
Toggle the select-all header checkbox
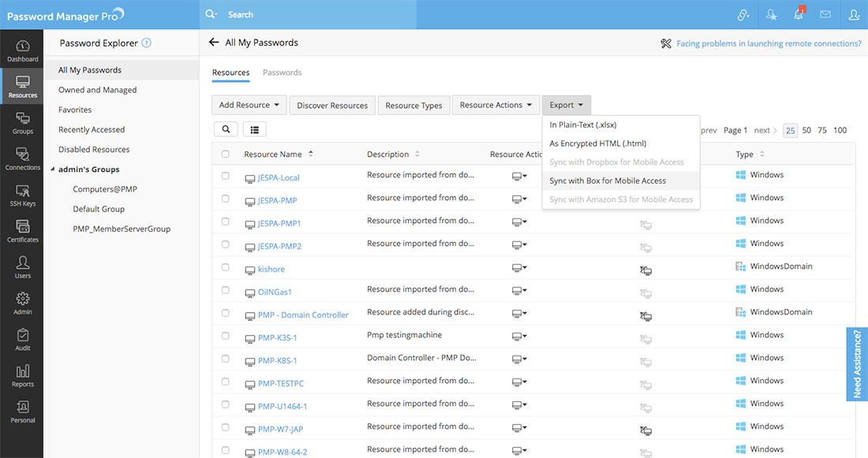pyautogui.click(x=226, y=155)
